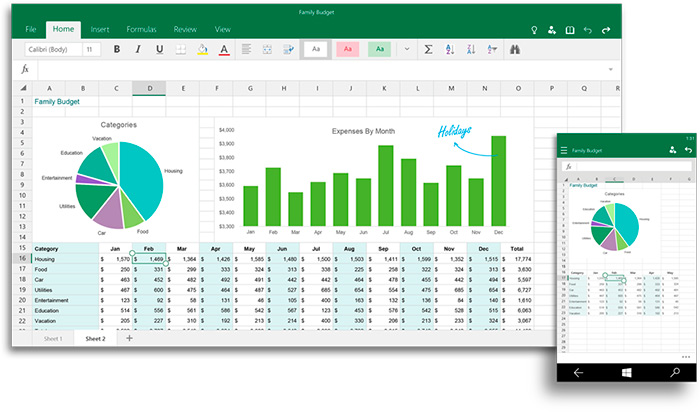Toggle bold formatting in the ribbon
This screenshot has height=412, width=700.
tap(117, 49)
